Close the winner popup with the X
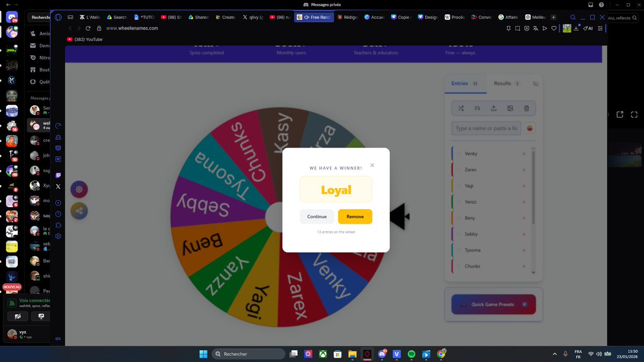The image size is (644, 362). coord(372,165)
